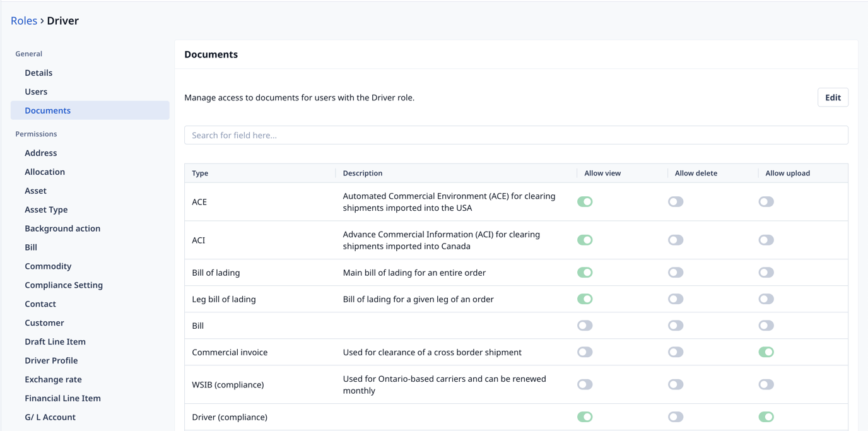Enable Allow upload for WSIB (compliance)
Viewport: 868px width, 431px height.
[766, 384]
